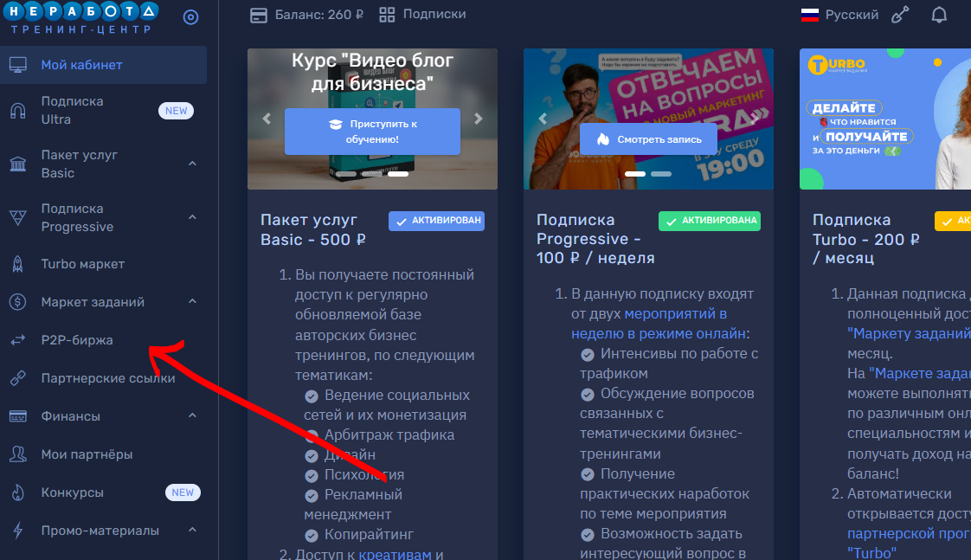This screenshot has height=560, width=971.
Task: Click the rocket icon for Turbo маркет
Action: click(18, 264)
